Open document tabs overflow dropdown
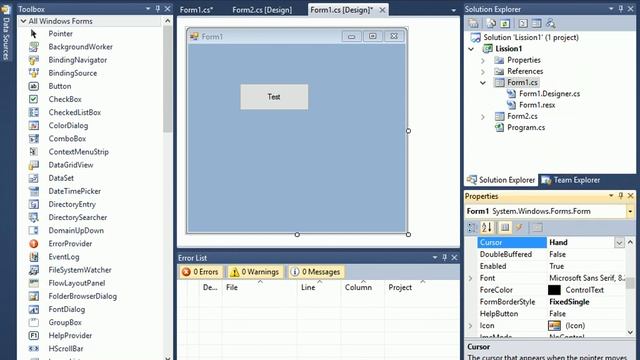 point(453,10)
